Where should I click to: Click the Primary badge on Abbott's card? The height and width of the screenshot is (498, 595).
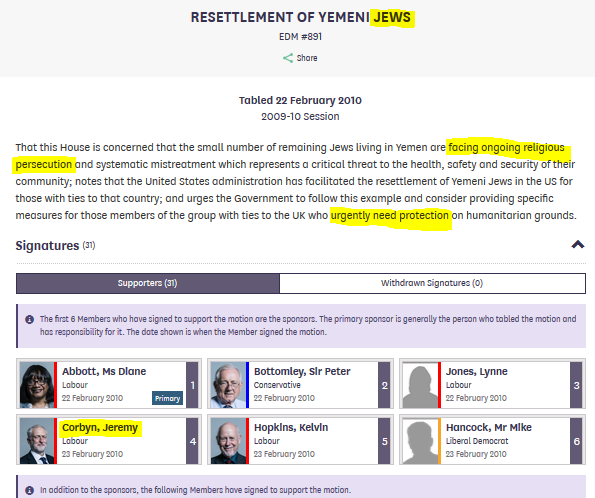(x=167, y=398)
